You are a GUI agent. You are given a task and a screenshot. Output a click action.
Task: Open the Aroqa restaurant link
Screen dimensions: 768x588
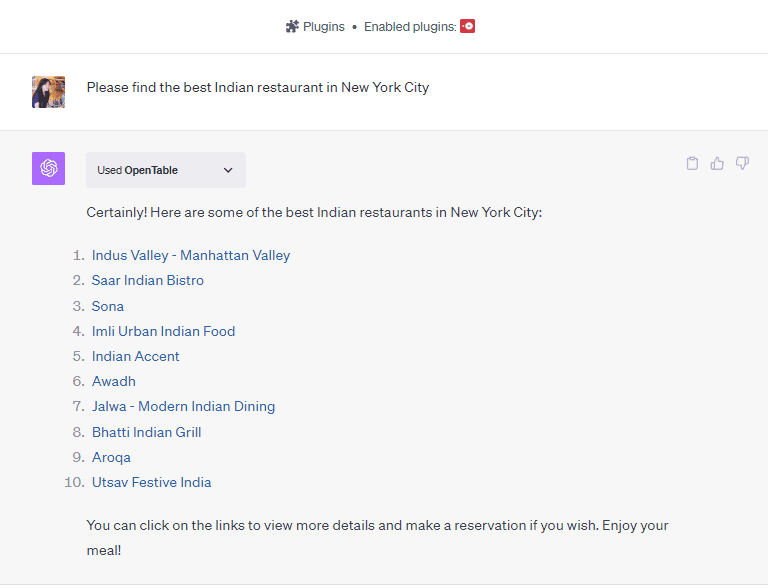111,457
